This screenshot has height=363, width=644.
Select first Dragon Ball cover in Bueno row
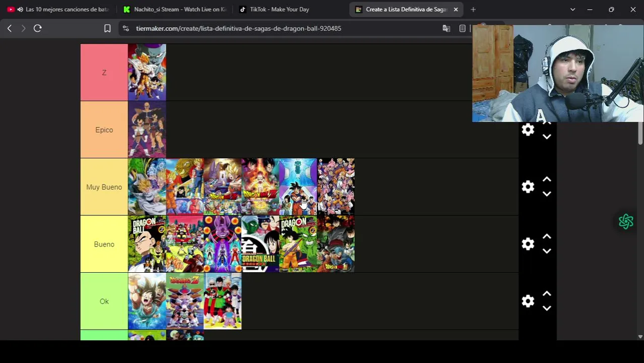(147, 244)
